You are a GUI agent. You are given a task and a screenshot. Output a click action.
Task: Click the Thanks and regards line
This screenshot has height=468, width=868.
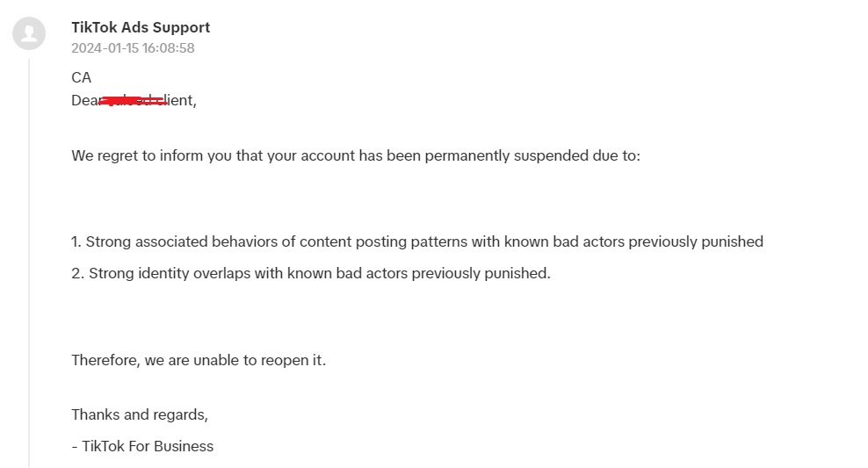140,415
